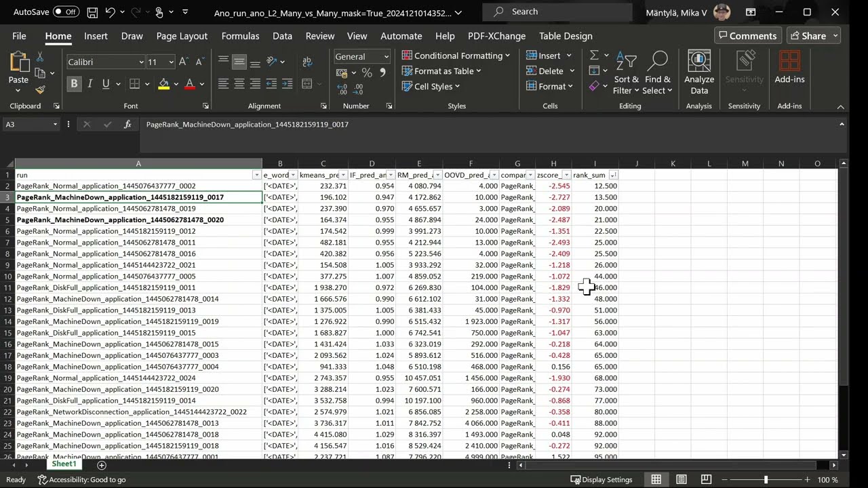Open the Comments pane
This screenshot has width=868, height=488.
tap(747, 36)
